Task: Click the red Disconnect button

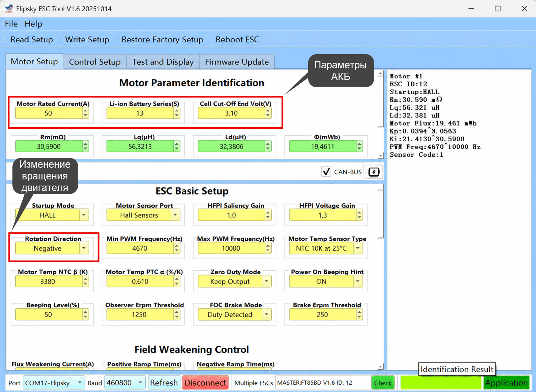Action: (205, 383)
